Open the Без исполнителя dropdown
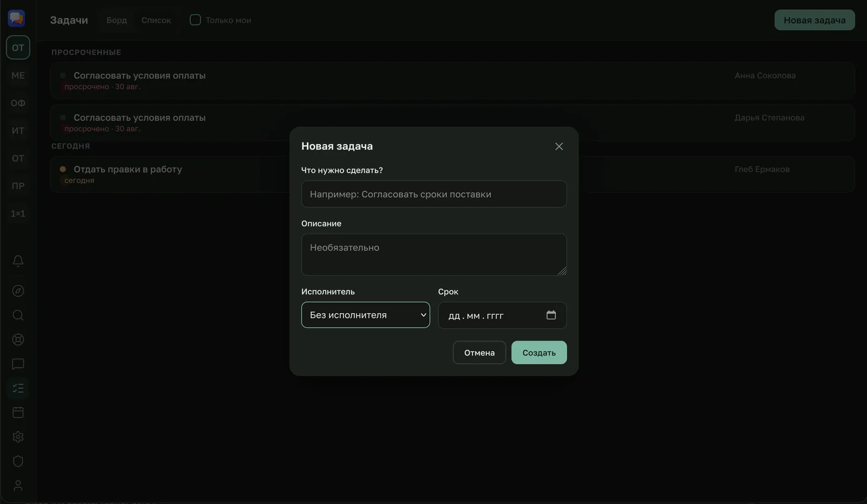Screen dimensions: 867x504 [366, 315]
